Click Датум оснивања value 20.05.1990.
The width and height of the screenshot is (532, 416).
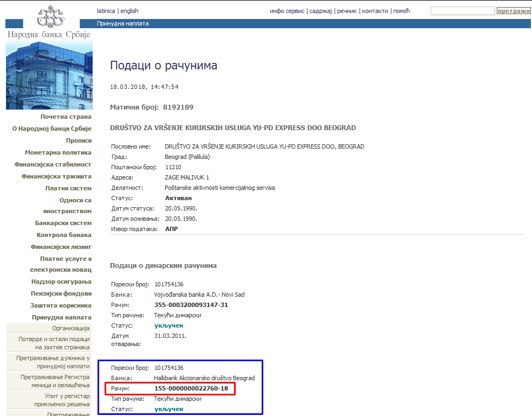point(181,219)
